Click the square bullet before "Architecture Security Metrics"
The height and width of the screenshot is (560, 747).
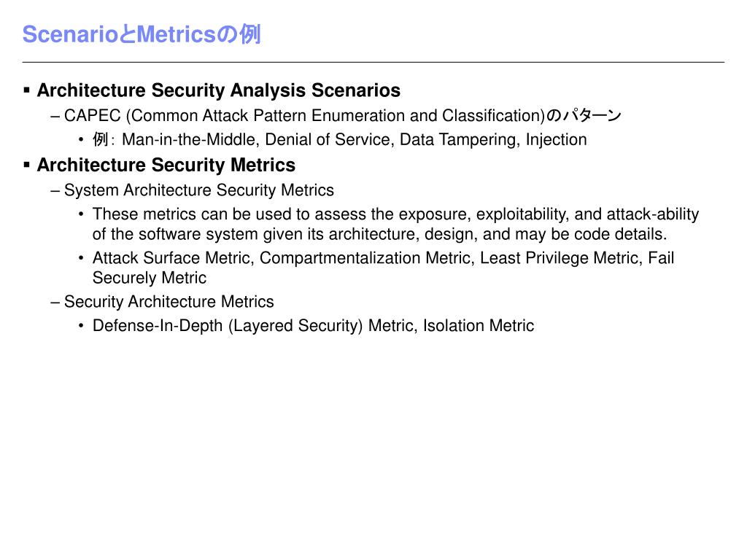click(27, 166)
